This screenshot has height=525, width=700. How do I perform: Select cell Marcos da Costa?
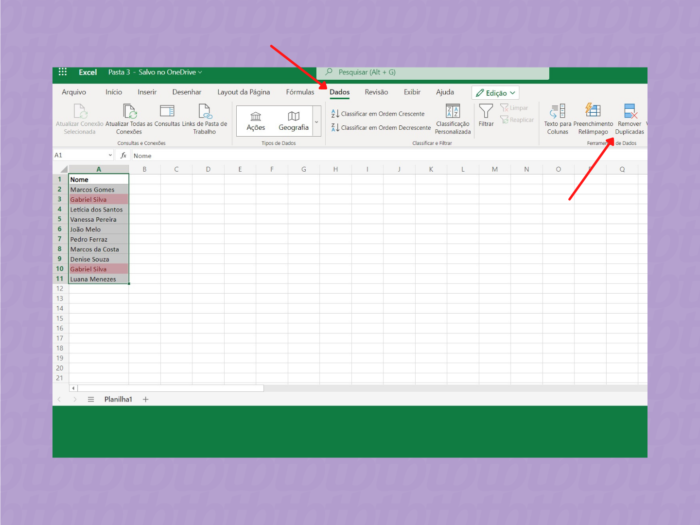pyautogui.click(x=99, y=249)
